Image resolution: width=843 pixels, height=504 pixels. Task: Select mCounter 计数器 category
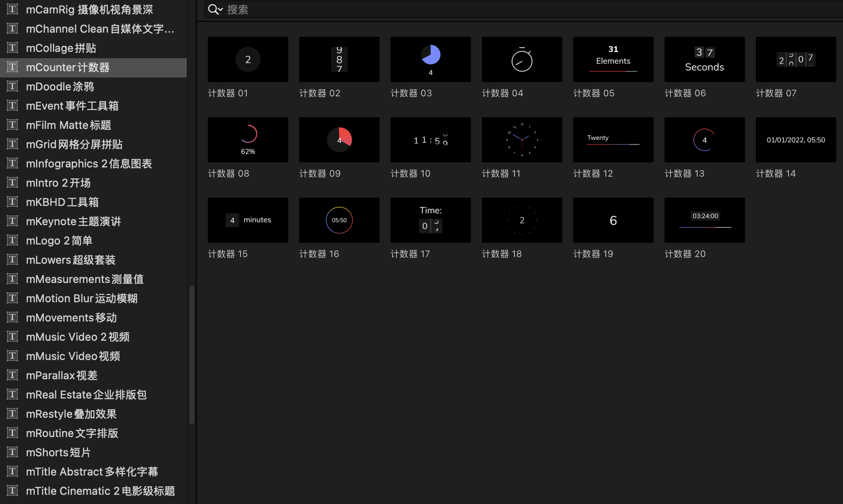click(93, 67)
